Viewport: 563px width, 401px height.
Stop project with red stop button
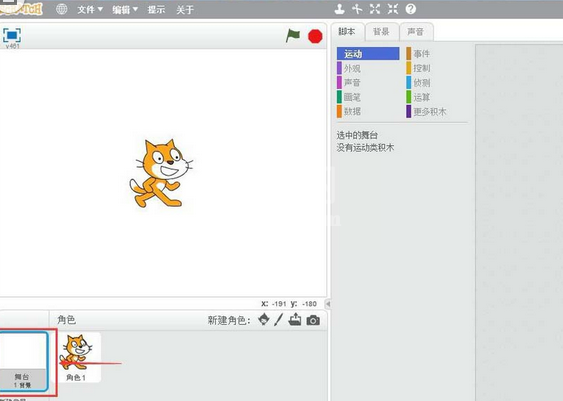coord(315,36)
